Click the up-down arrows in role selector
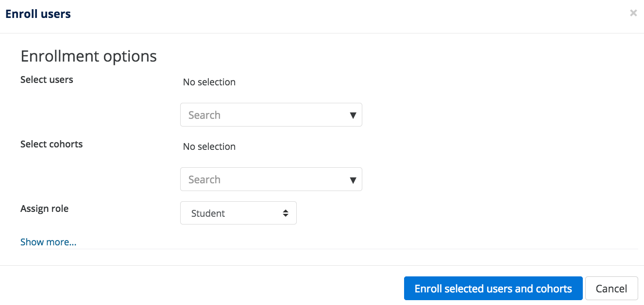Image resolution: width=644 pixels, height=305 pixels. point(286,213)
